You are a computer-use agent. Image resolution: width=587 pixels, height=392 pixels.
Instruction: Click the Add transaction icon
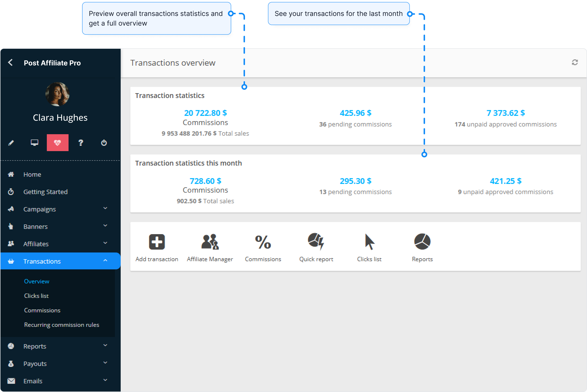[156, 241]
